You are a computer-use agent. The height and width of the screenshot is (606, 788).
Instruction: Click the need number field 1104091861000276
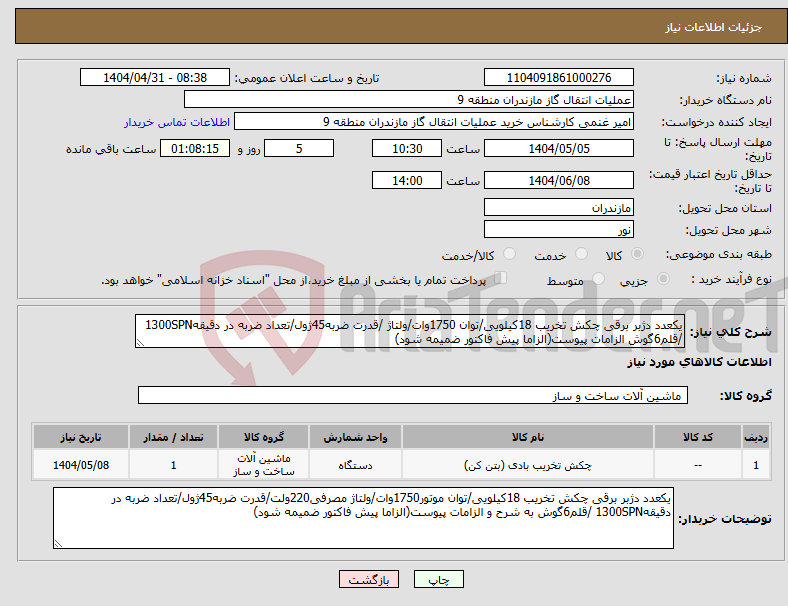(558, 77)
